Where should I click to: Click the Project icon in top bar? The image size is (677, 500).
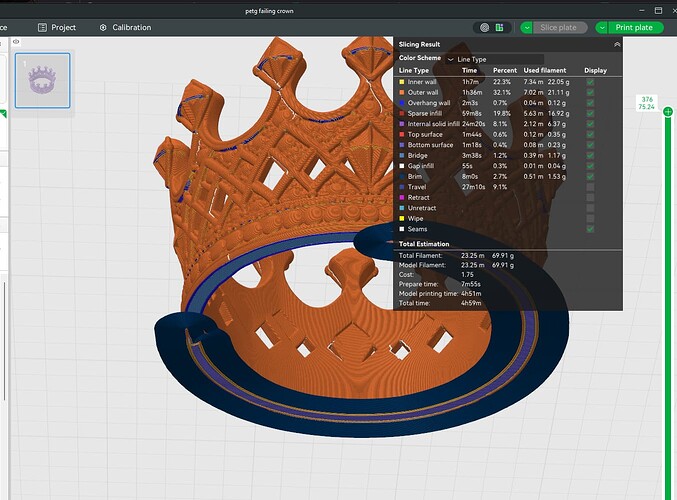(42, 28)
